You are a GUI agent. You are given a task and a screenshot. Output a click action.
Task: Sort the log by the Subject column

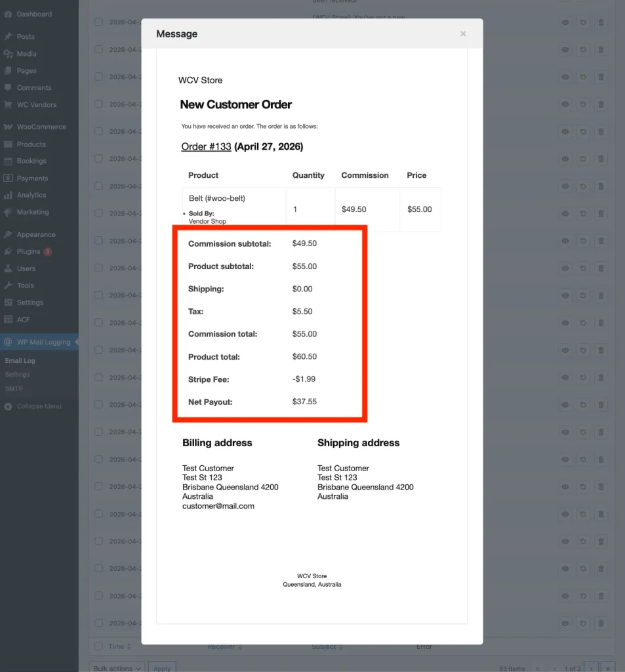[327, 646]
